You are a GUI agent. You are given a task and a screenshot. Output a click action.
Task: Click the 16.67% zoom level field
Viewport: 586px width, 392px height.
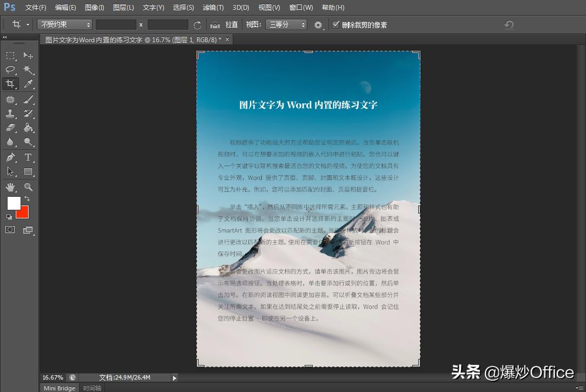[x=52, y=377]
